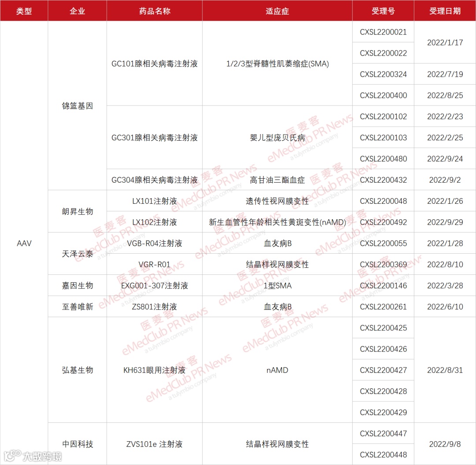476x465 pixels.
Task: Click acceptance number CXSL2200427
Action: point(383,370)
